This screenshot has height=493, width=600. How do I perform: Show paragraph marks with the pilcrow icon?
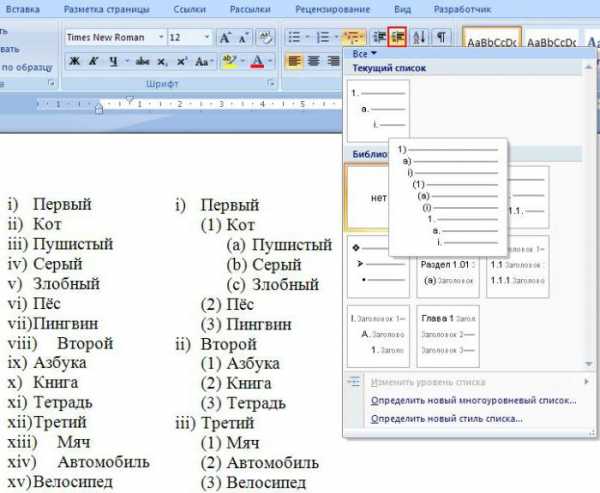click(x=440, y=37)
